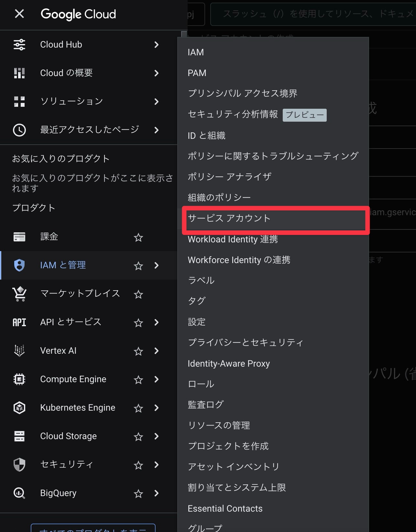Click the セキュリティ shield icon
This screenshot has height=532, width=416.
[x=19, y=465]
